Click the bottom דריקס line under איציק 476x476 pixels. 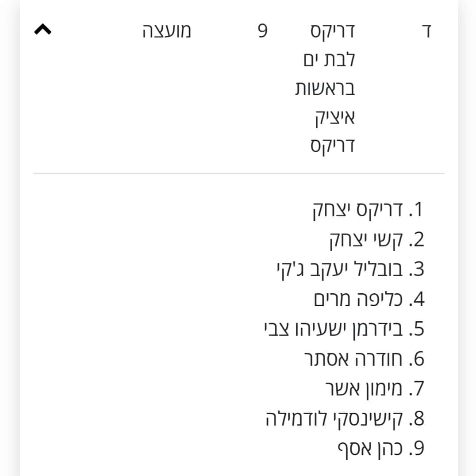(332, 146)
